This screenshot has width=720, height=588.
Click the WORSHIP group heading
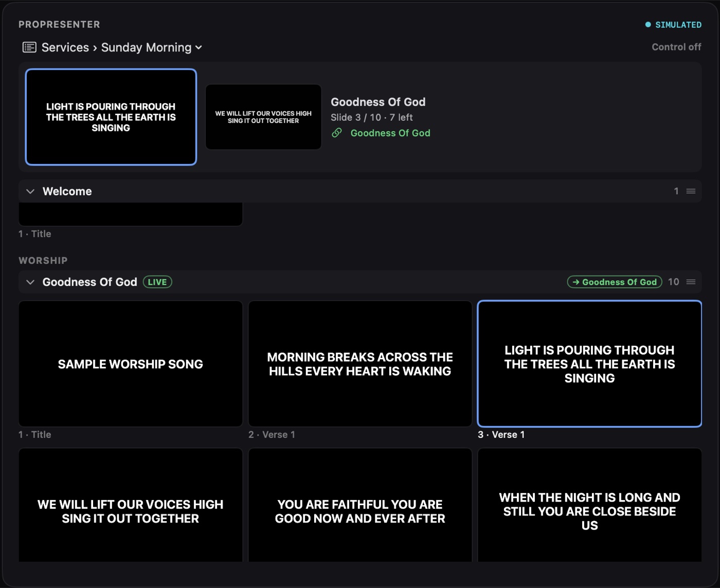[43, 261]
